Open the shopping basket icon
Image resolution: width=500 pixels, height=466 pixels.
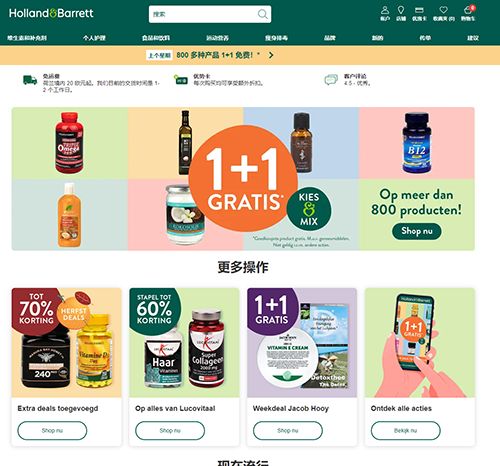tap(468, 10)
